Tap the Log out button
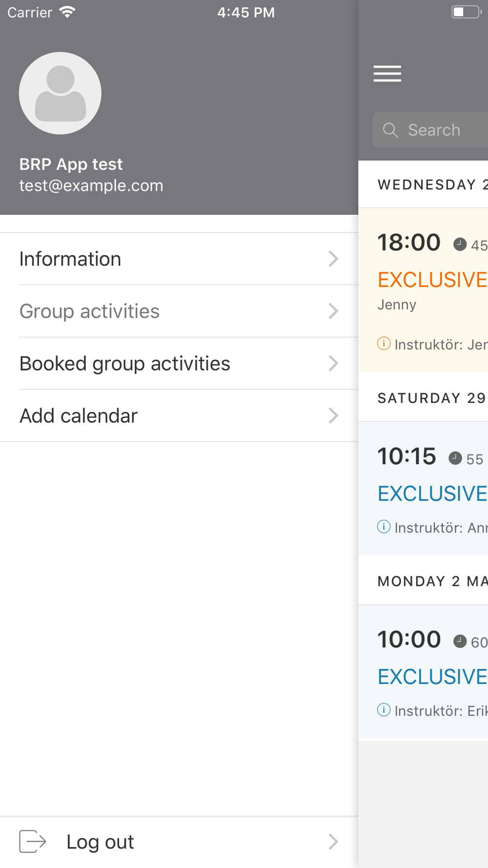The width and height of the screenshot is (488, 868). 179,842
